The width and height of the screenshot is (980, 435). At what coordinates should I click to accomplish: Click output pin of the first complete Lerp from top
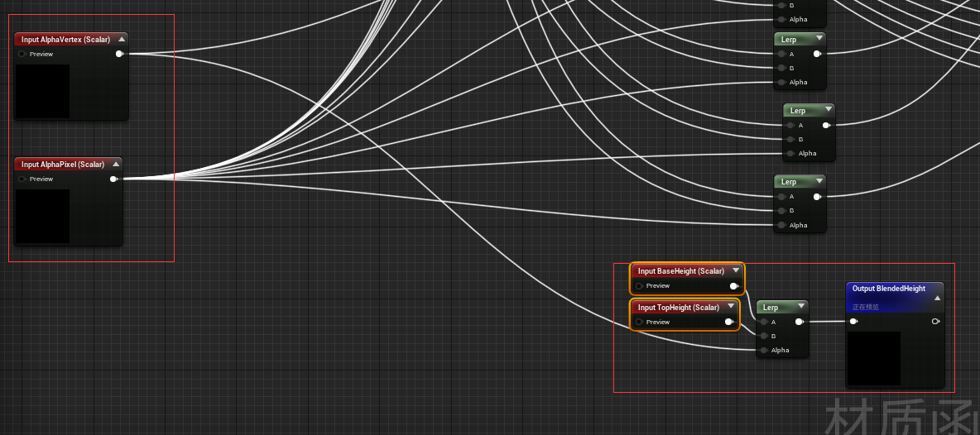[x=817, y=55]
